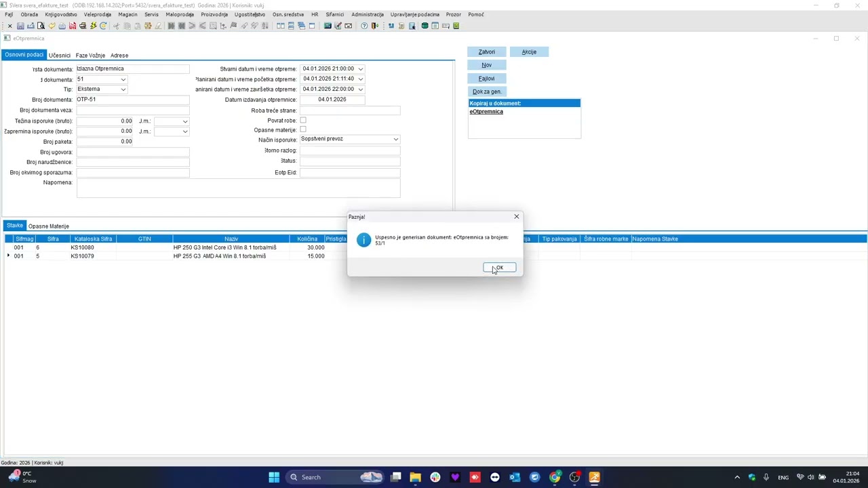Open the Magacin menu
The height and width of the screenshot is (488, 868).
pyautogui.click(x=127, y=14)
